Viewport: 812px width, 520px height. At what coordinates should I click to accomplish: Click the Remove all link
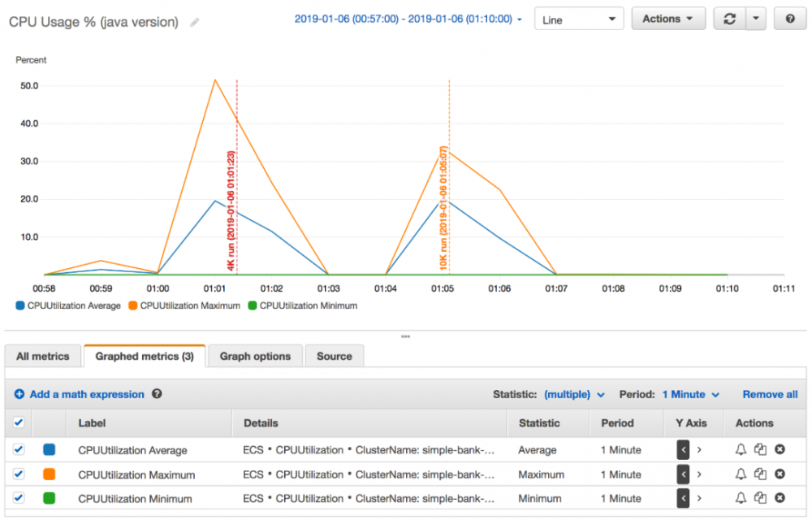(x=770, y=395)
